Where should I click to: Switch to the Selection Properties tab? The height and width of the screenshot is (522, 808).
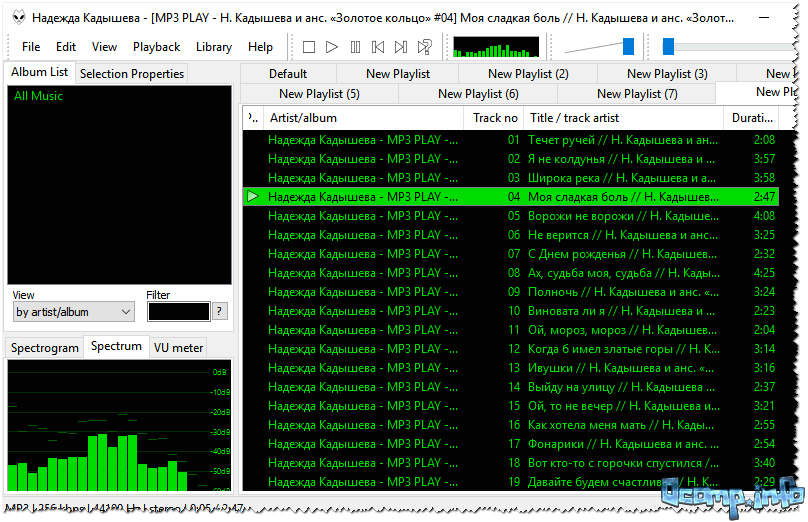click(x=132, y=73)
